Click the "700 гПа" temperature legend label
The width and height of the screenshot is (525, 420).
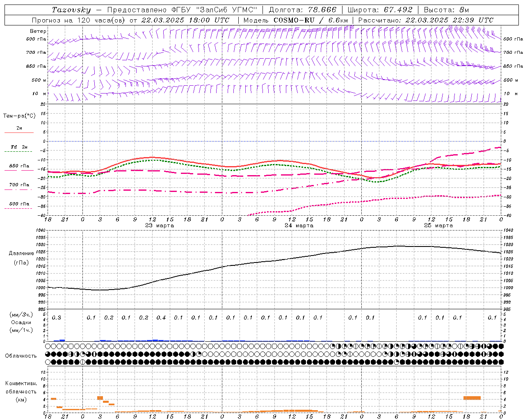19,185
